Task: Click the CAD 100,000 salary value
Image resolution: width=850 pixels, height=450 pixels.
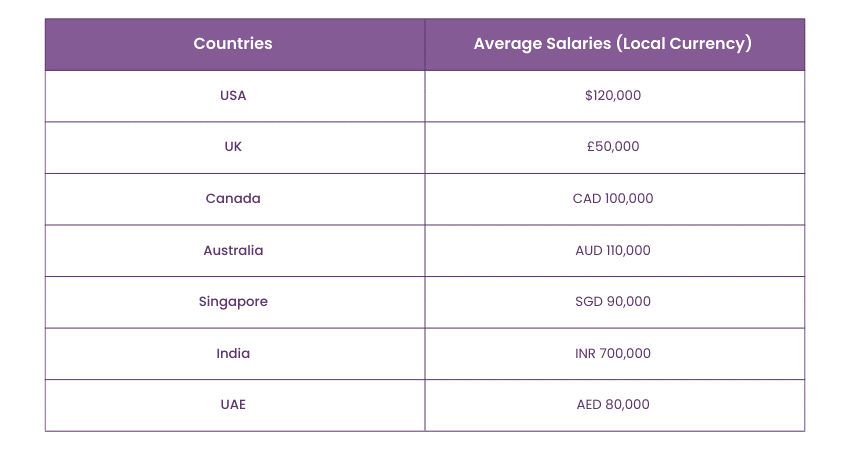Action: (x=613, y=198)
